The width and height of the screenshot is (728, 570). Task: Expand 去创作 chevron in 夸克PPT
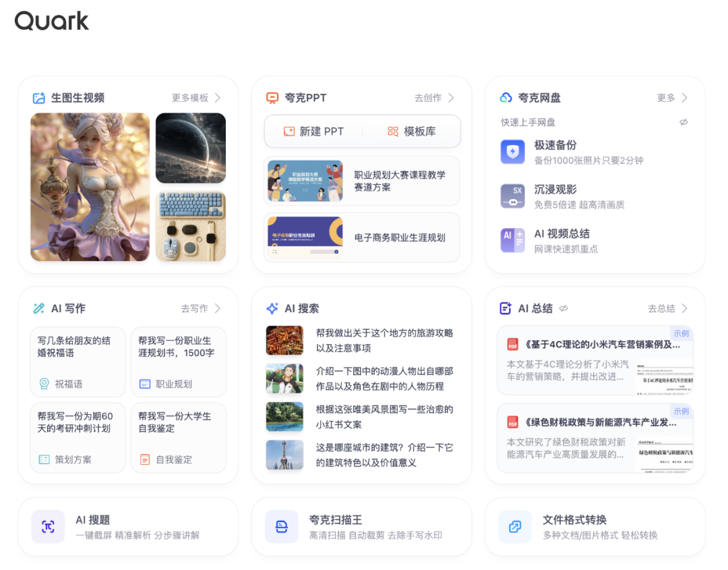point(451,98)
